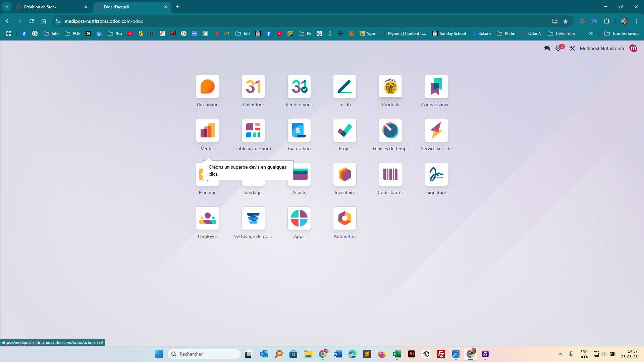Open Word from the taskbar
The height and width of the screenshot is (362, 644).
click(x=337, y=354)
